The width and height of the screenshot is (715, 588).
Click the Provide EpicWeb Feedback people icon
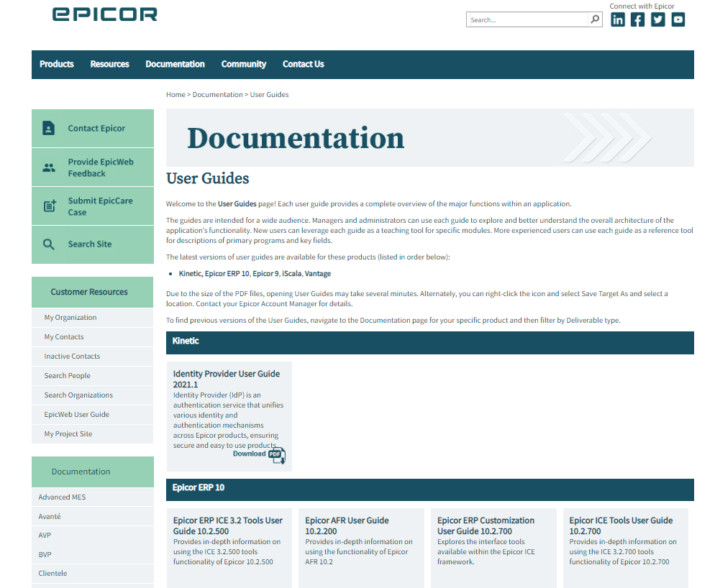coord(49,167)
